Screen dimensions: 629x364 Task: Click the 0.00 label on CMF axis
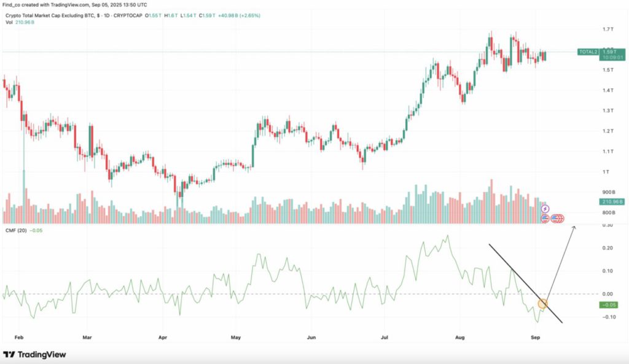pyautogui.click(x=607, y=294)
